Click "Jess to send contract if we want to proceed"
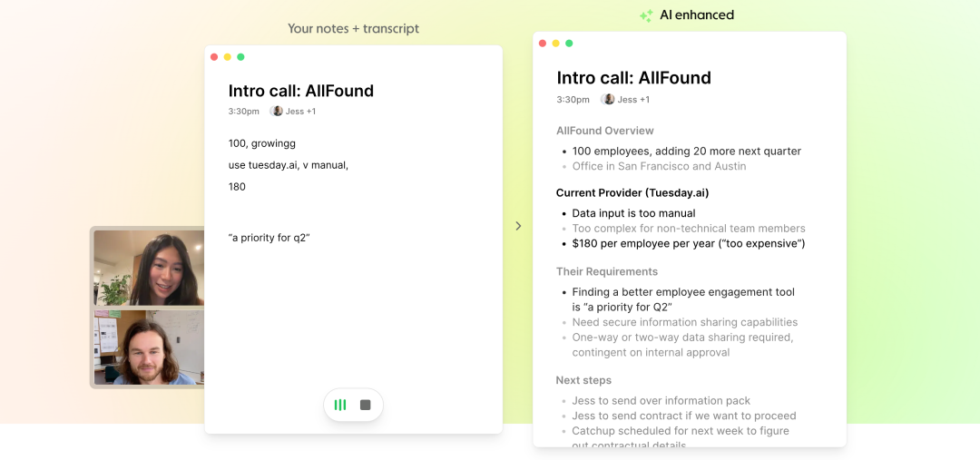 tap(684, 416)
